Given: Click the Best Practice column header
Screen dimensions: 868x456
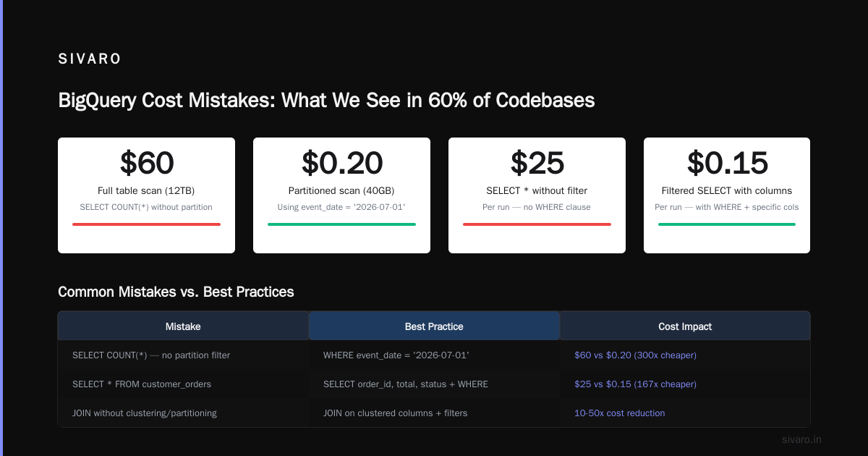Looking at the screenshot, I should click(x=434, y=326).
